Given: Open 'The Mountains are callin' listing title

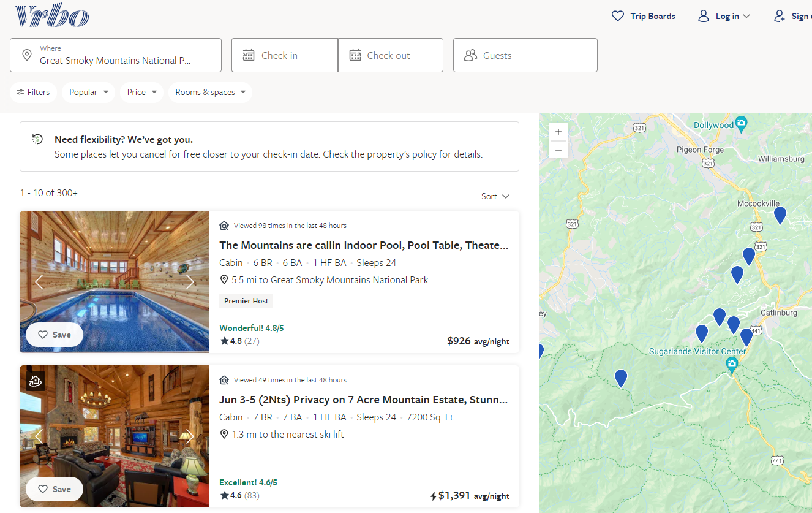Looking at the screenshot, I should tap(364, 245).
